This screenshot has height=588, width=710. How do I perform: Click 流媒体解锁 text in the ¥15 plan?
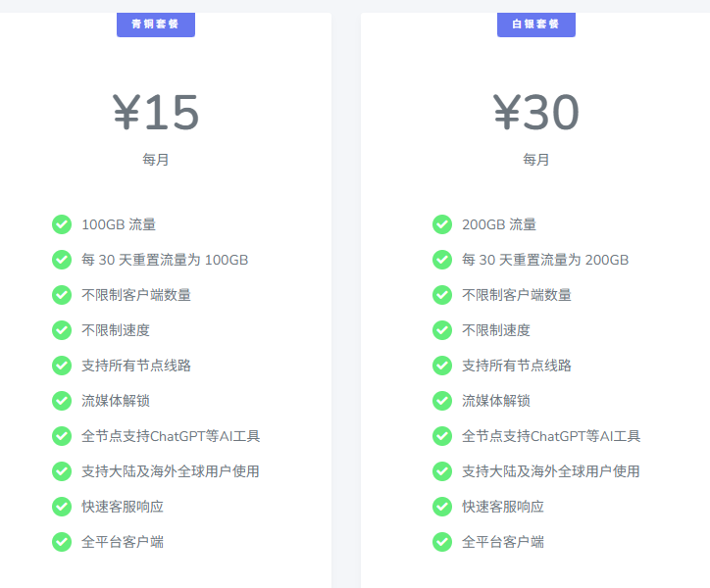coord(116,401)
